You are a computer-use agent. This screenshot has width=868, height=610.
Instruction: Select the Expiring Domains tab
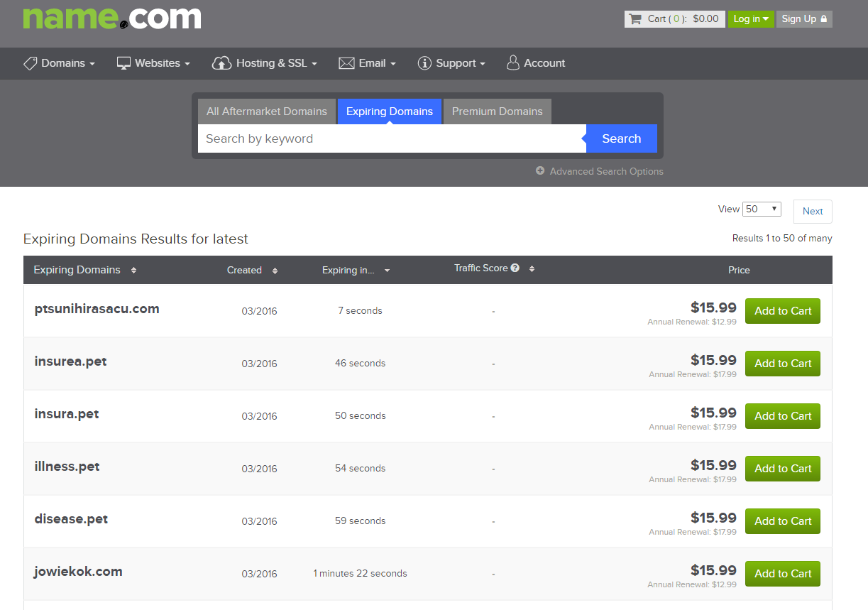[x=390, y=111]
